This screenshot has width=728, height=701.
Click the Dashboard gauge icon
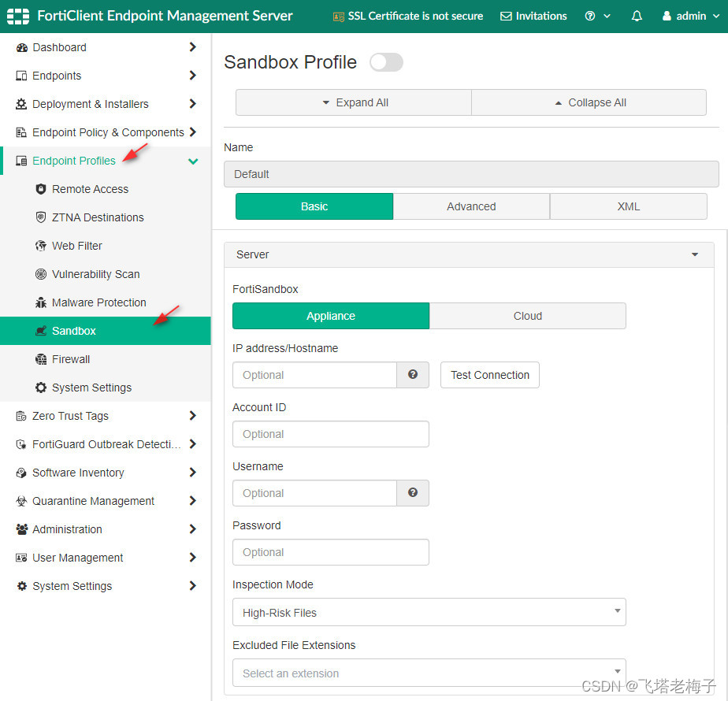pyautogui.click(x=22, y=47)
